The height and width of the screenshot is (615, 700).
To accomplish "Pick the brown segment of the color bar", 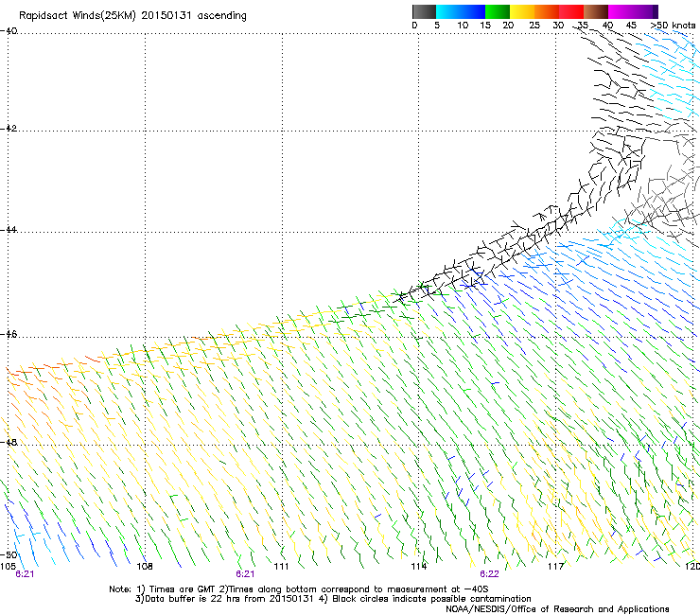I will click(x=596, y=11).
